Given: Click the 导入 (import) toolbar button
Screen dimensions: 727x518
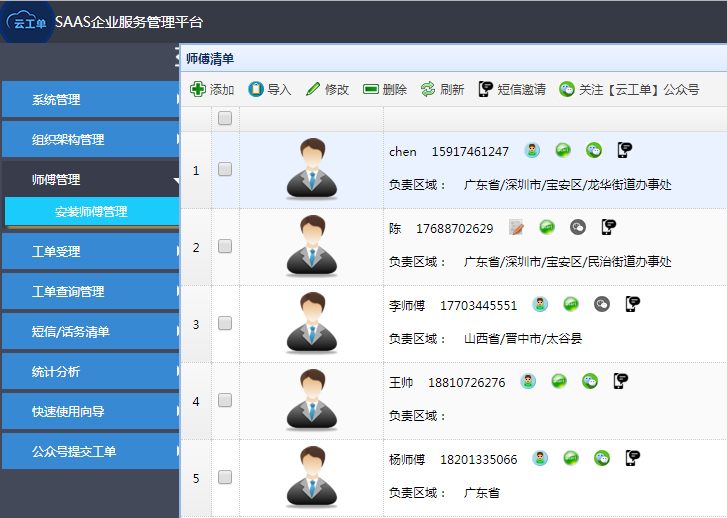Looking at the screenshot, I should pyautogui.click(x=269, y=89).
